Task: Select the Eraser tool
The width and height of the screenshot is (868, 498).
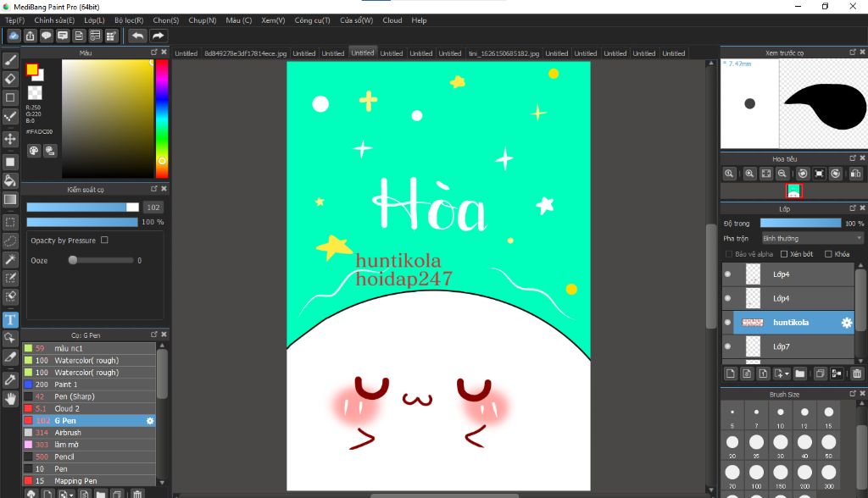Action: [x=10, y=79]
